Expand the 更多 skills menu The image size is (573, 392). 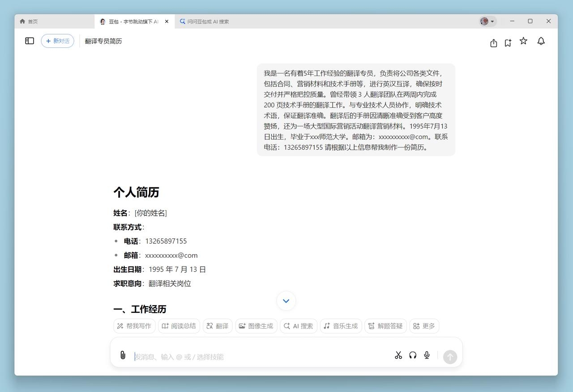[424, 326]
